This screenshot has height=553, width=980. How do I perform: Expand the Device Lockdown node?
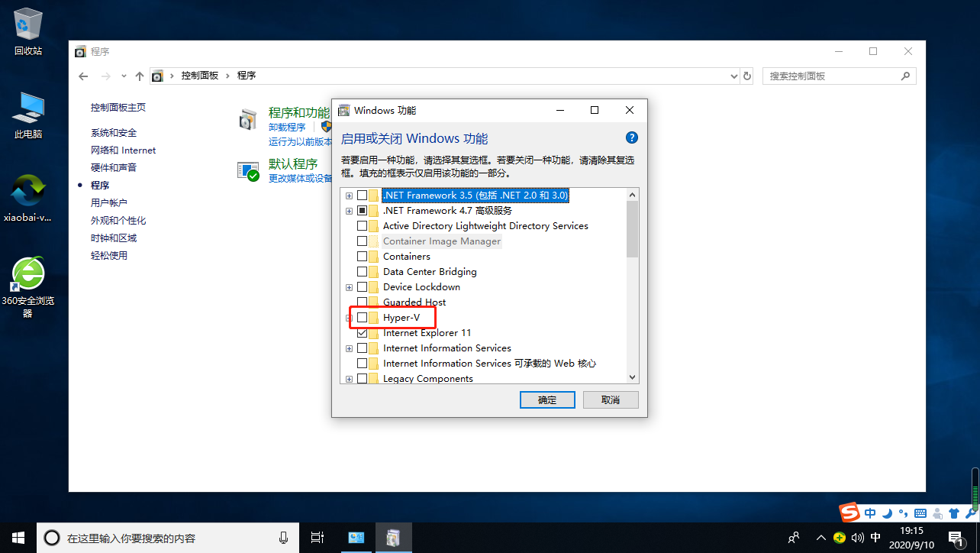(x=349, y=287)
